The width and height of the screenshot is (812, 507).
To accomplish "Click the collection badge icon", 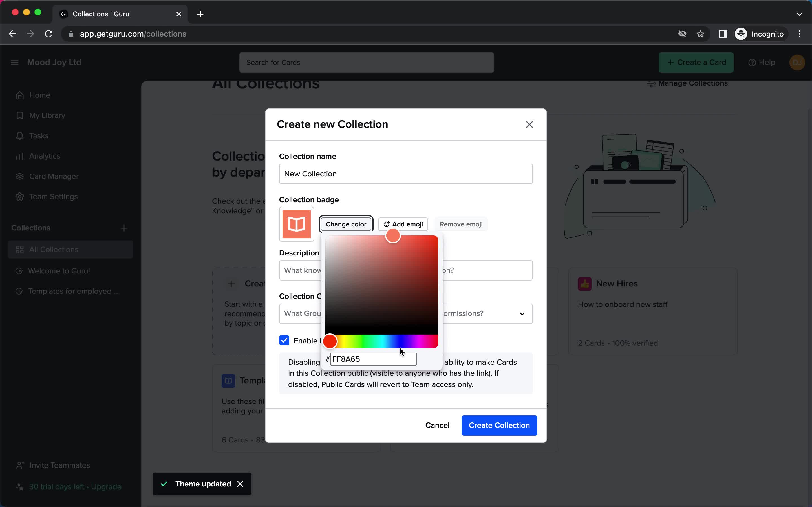I will [x=296, y=224].
